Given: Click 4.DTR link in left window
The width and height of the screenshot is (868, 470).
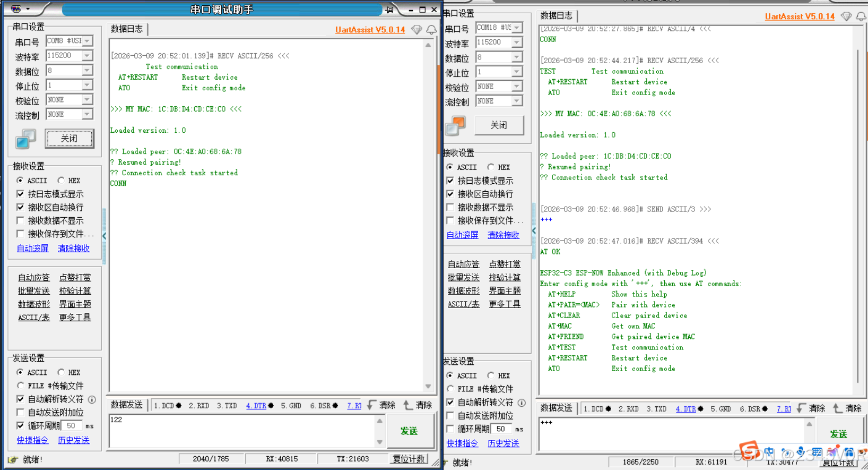Looking at the screenshot, I should (x=256, y=406).
